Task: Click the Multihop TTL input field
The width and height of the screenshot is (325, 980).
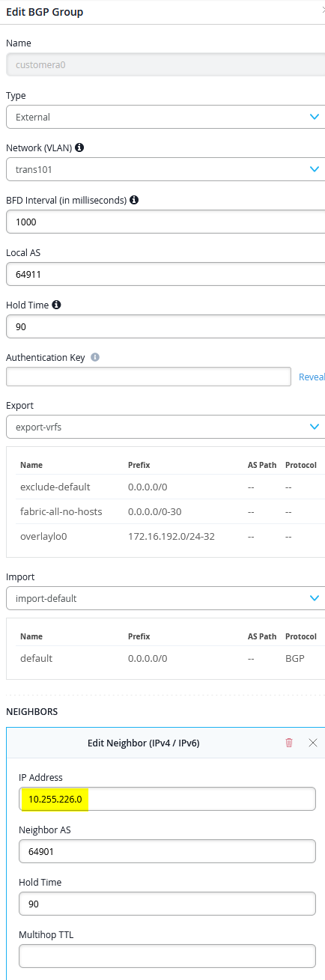Action: [167, 956]
